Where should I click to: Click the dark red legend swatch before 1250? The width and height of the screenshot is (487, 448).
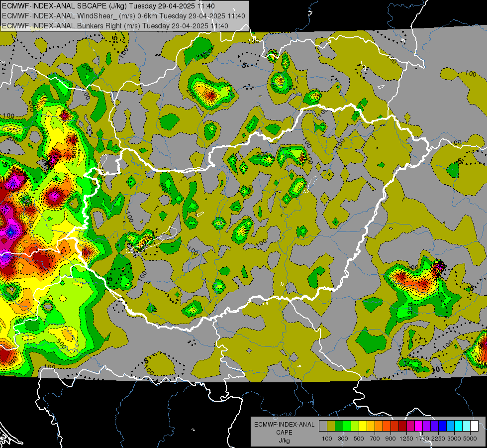coord(402,426)
